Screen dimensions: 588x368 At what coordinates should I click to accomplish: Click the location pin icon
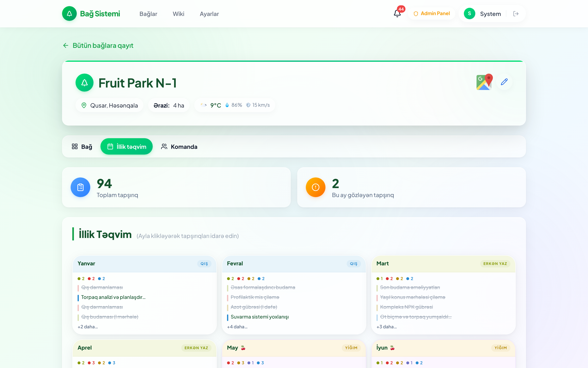coord(84,105)
